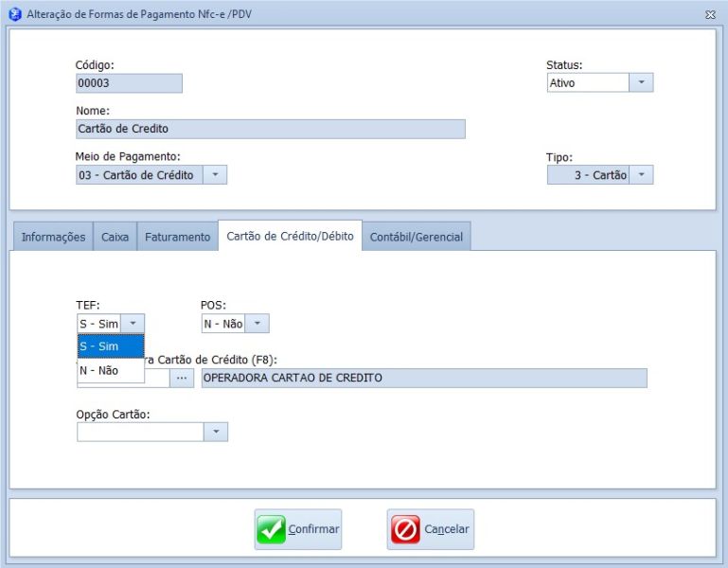728x568 pixels.
Task: Collapse the TEF dropdown arrow
Action: click(133, 324)
